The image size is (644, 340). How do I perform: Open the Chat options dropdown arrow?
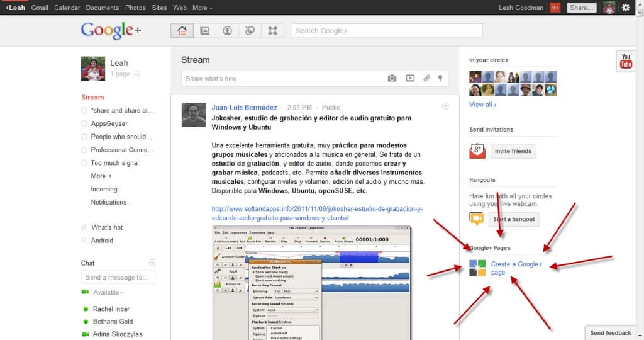pyautogui.click(x=152, y=263)
